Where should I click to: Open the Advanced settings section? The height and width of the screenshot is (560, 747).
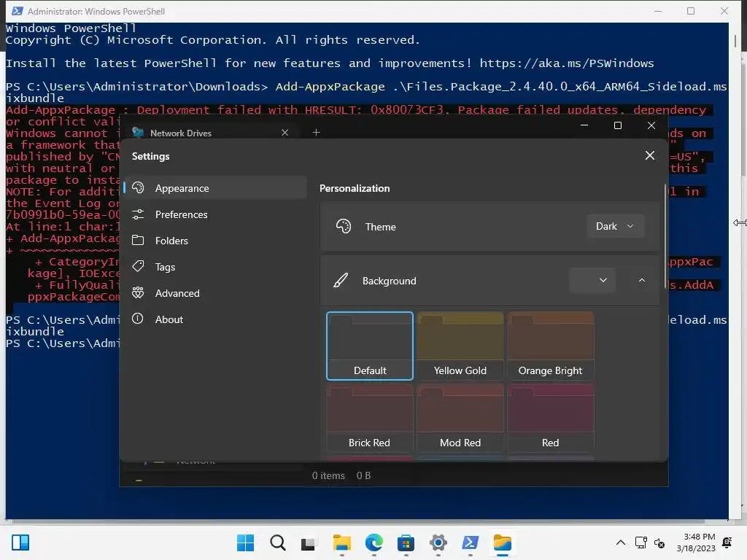tap(215, 293)
